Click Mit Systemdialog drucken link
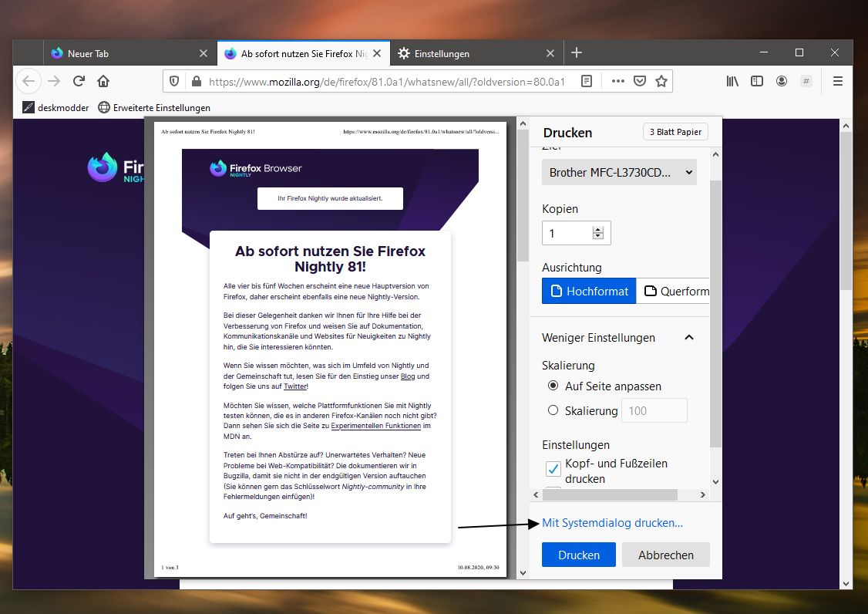Image resolution: width=868 pixels, height=614 pixels. point(612,522)
